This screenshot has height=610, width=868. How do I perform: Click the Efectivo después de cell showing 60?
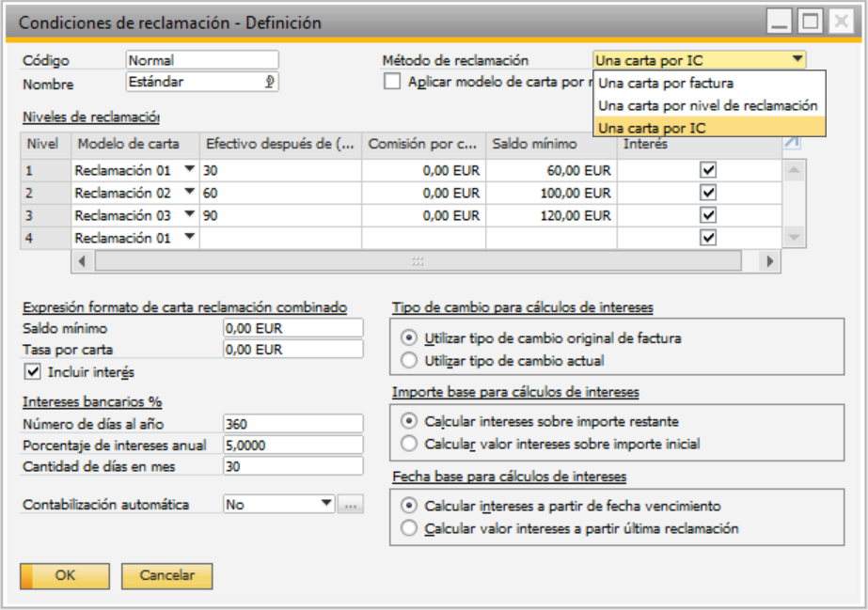[x=280, y=193]
